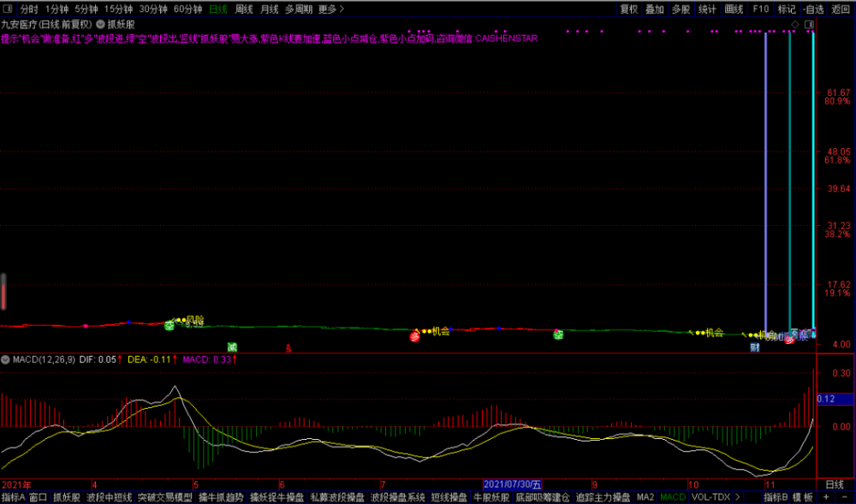Expand the 更多 periods dropdown
The height and width of the screenshot is (504, 856).
click(330, 9)
